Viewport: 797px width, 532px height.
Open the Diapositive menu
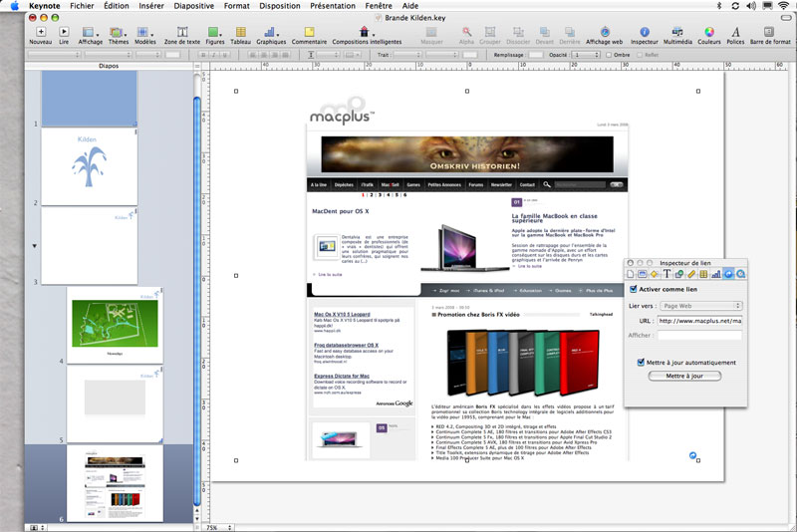coord(193,6)
